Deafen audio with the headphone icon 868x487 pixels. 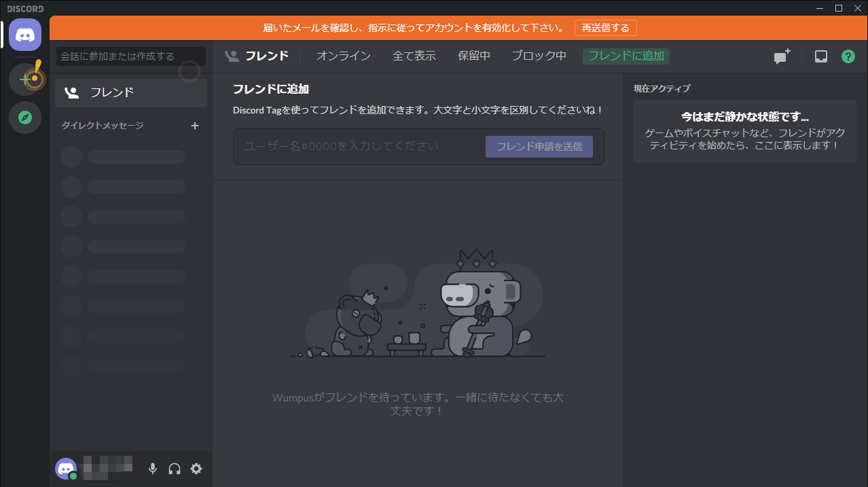(174, 469)
